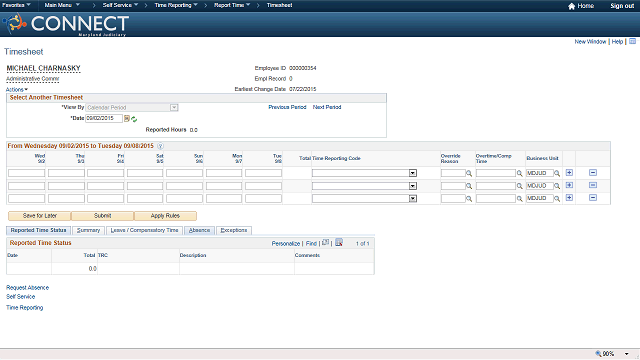This screenshot has width=640, height=360.
Task: Look up Override Reason in third row
Action: coord(469,199)
